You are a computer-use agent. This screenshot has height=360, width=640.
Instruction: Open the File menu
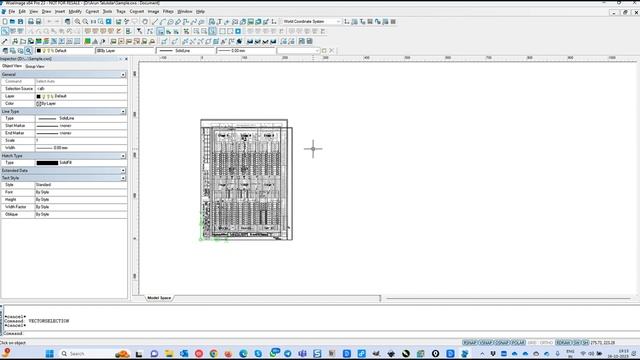tap(12, 11)
